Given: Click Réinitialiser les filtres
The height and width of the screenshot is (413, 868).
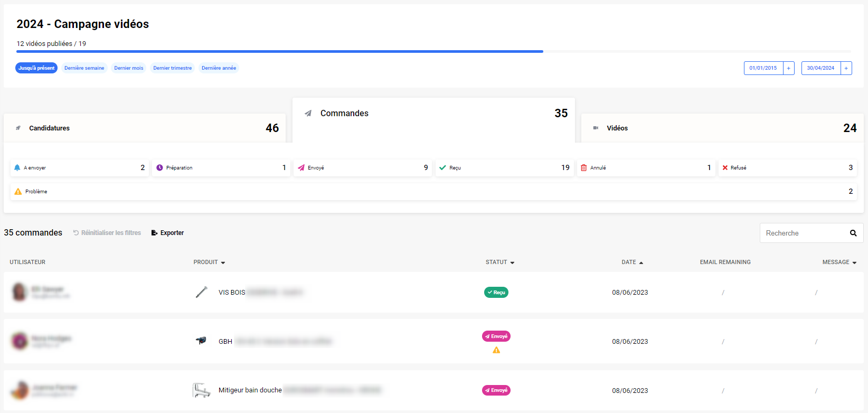Looking at the screenshot, I should (x=107, y=233).
